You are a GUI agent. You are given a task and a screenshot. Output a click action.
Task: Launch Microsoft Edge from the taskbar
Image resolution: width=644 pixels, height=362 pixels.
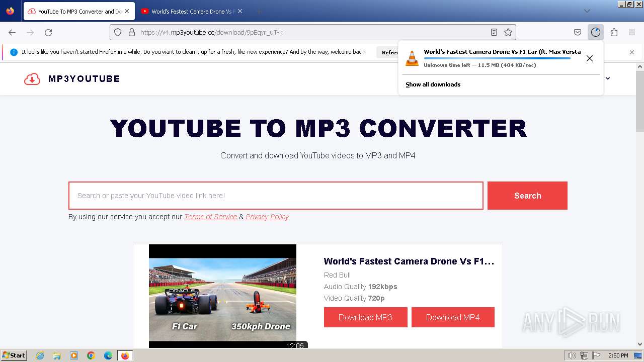tap(108, 355)
